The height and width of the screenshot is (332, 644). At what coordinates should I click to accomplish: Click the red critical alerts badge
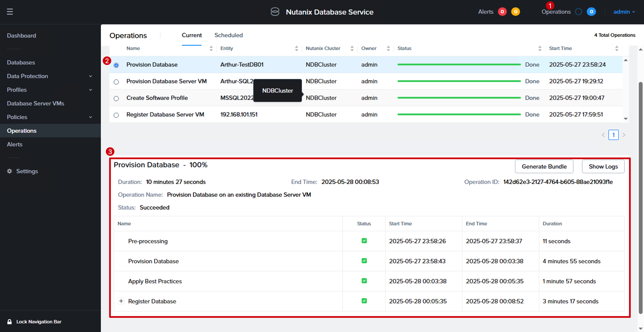(x=502, y=12)
